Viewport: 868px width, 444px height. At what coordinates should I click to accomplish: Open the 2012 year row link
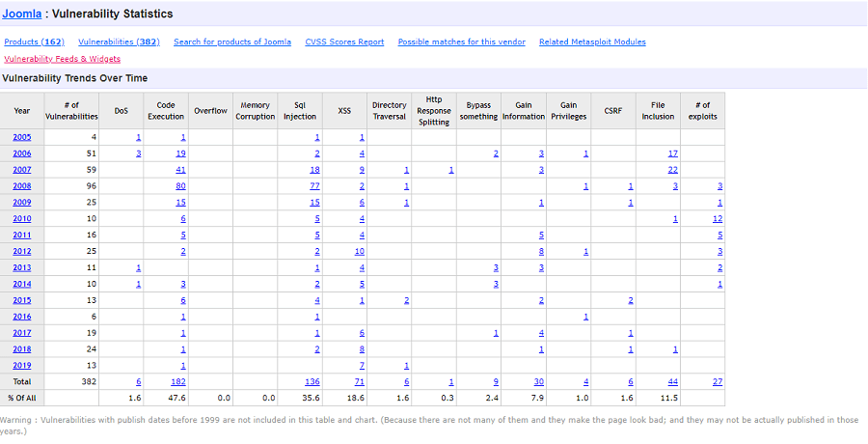(x=22, y=252)
